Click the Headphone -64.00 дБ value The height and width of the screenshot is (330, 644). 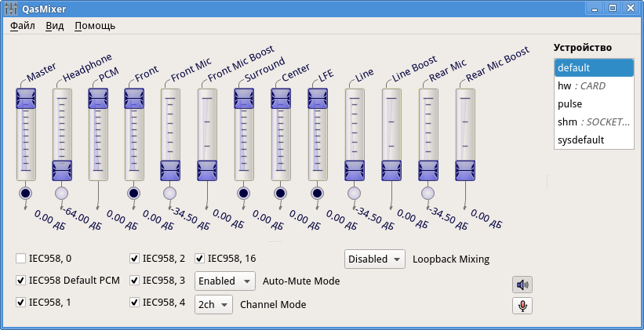[x=83, y=219]
